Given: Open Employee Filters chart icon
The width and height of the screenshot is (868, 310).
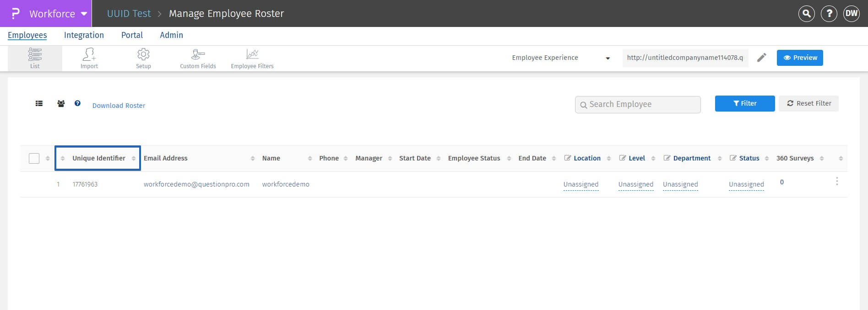Looking at the screenshot, I should click(252, 58).
